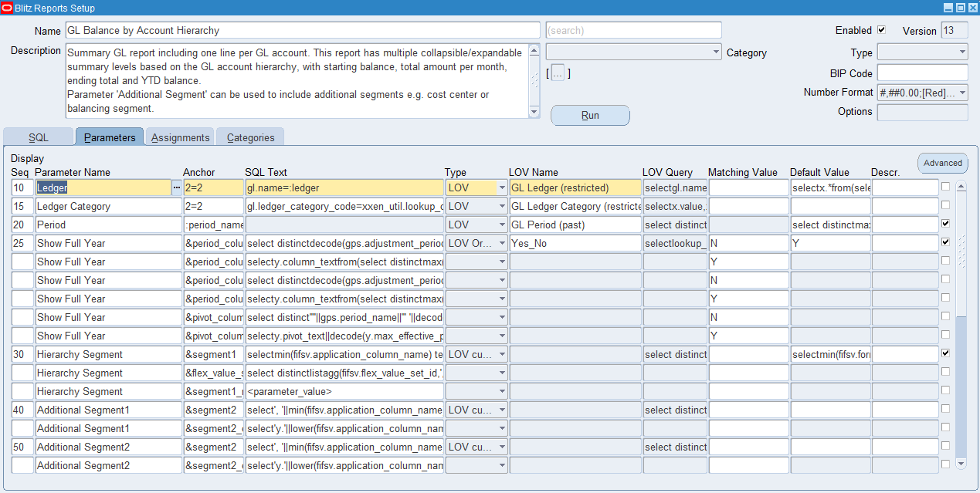The width and height of the screenshot is (980, 493).
Task: Open the Assignments tab
Action: tap(180, 137)
